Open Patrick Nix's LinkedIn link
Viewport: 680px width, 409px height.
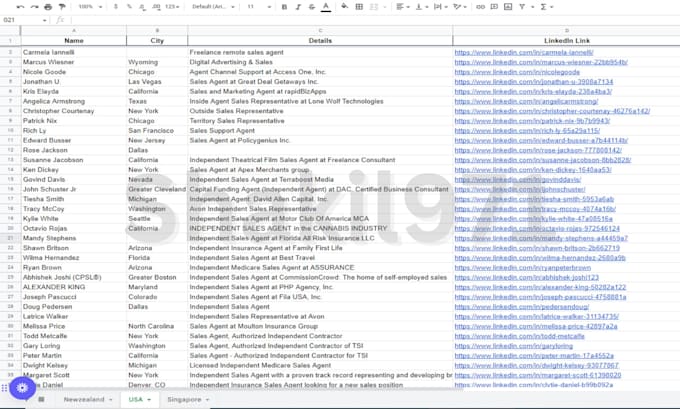click(x=532, y=121)
